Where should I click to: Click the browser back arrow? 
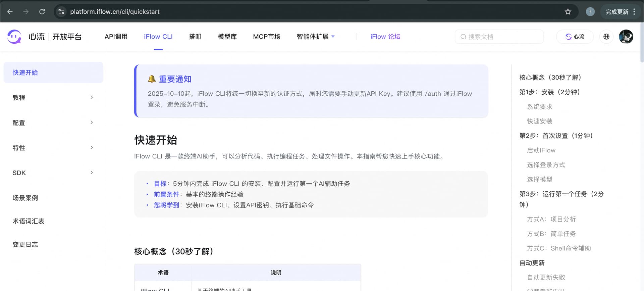pyautogui.click(x=10, y=12)
